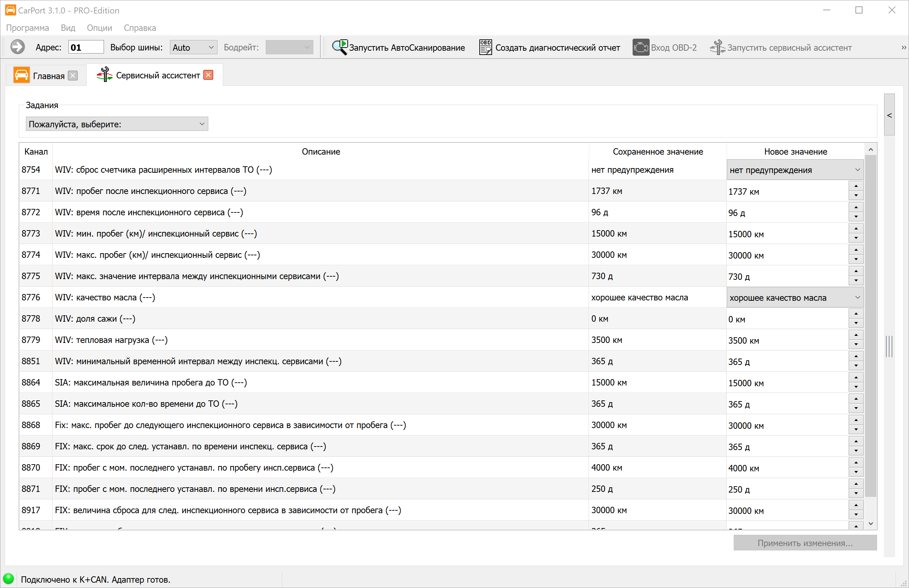Open the качество масла new value dropdown
909x588 pixels.
(795, 298)
